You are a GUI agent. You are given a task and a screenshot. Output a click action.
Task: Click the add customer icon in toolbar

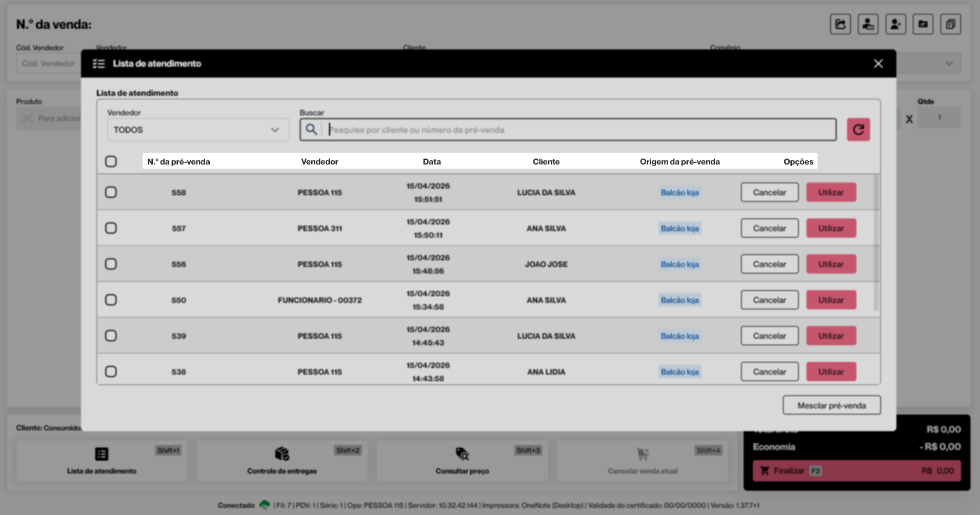[895, 24]
